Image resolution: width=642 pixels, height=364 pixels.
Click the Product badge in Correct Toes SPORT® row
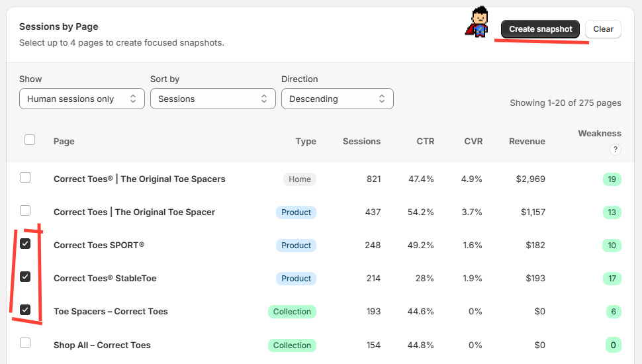[x=296, y=246]
